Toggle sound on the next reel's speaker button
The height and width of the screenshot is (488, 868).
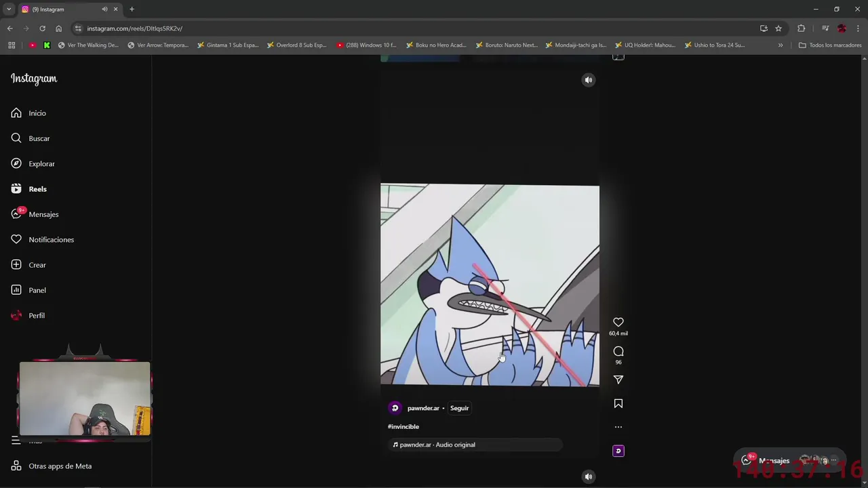click(x=589, y=476)
